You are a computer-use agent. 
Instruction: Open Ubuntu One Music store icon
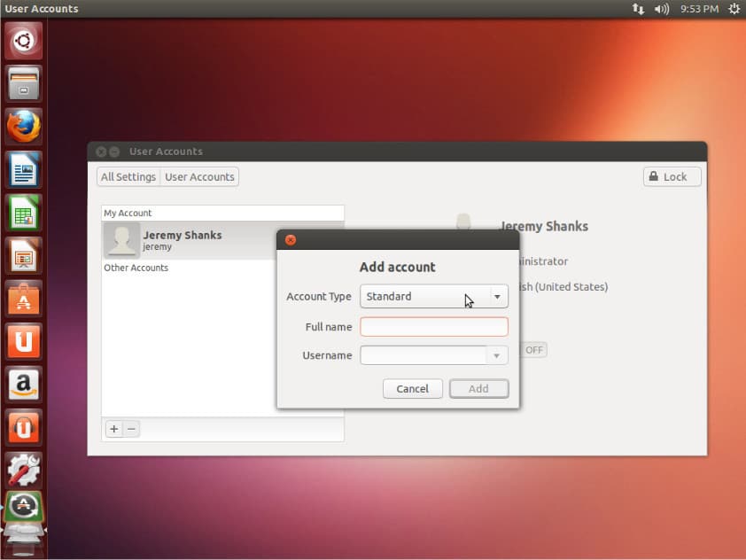pos(23,427)
